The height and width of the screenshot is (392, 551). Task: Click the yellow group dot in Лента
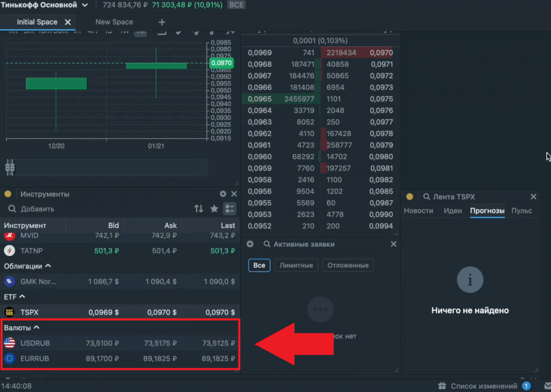coord(409,197)
